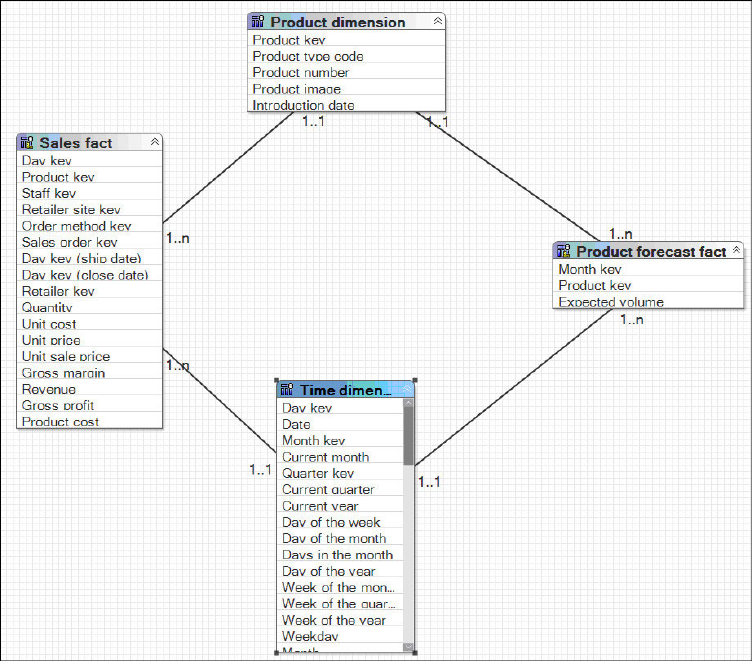Select the Sales fact to Time dimension relationship line
The image size is (752, 661).
220,400
